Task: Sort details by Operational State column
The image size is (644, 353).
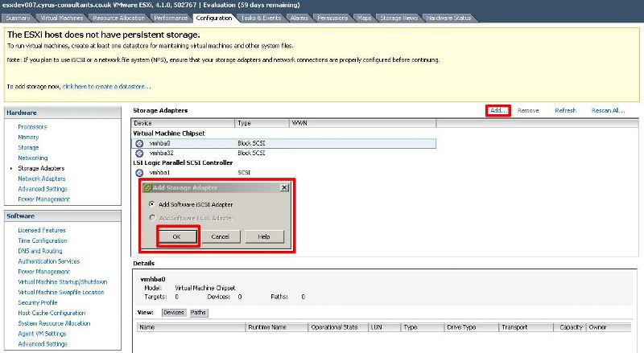Action: (338, 327)
